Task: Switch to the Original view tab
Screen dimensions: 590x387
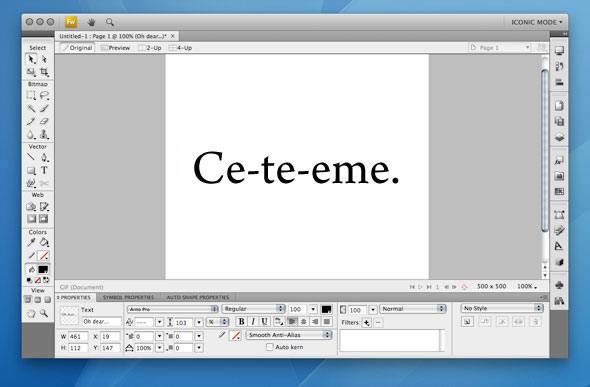Action: tap(78, 48)
